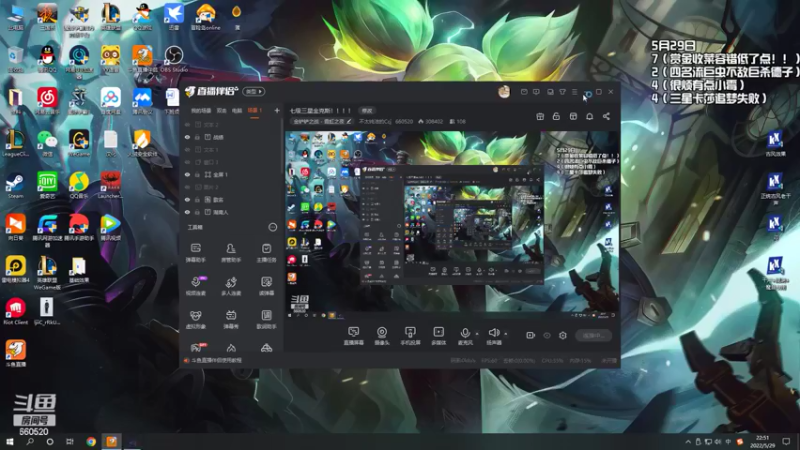Add a new scene with plus button
Viewport: 800px width, 450px height.
(277, 110)
